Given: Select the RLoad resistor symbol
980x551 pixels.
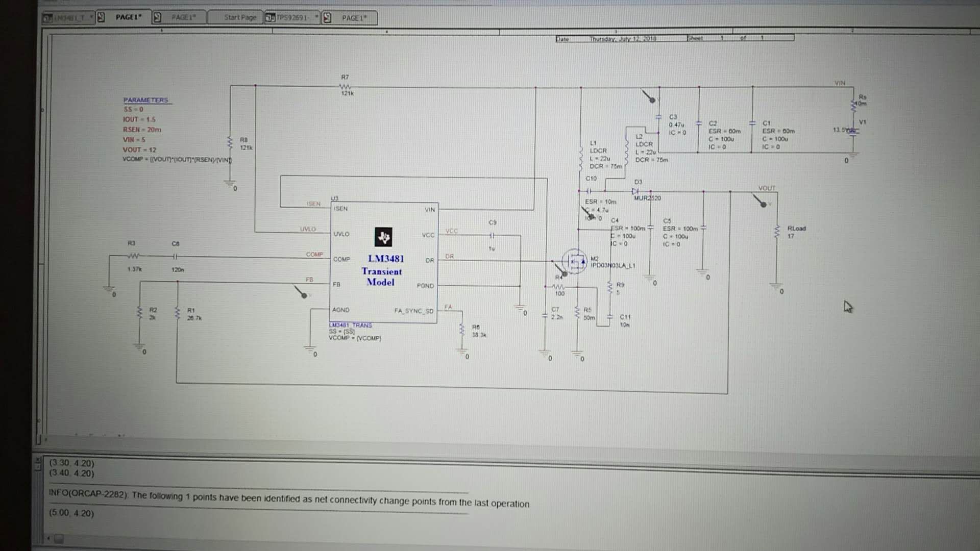Looking at the screenshot, I should (777, 232).
